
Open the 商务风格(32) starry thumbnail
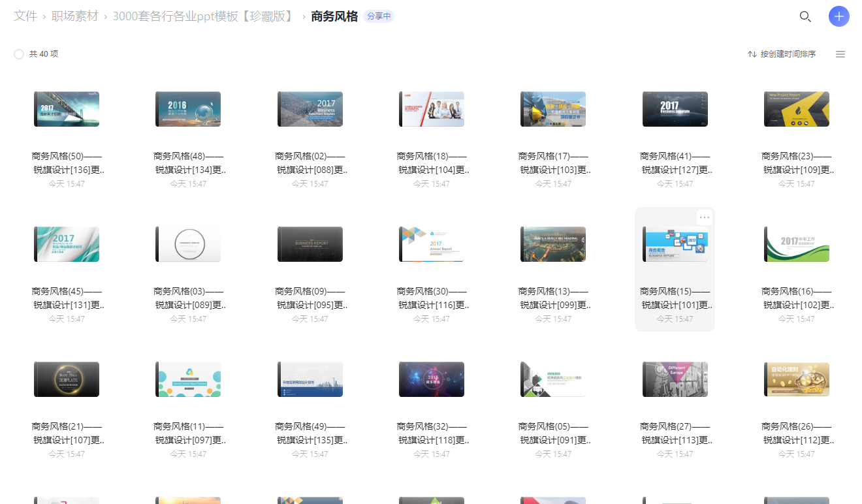pyautogui.click(x=432, y=379)
